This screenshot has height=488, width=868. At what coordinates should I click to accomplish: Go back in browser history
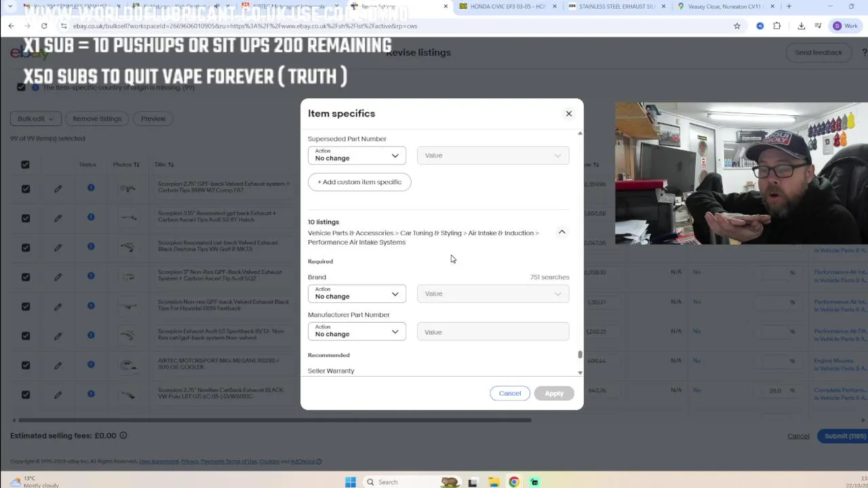pyautogui.click(x=11, y=26)
